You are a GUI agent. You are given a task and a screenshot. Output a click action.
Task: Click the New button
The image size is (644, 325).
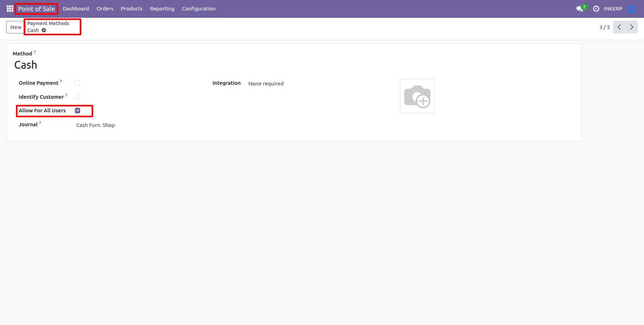[x=16, y=27]
